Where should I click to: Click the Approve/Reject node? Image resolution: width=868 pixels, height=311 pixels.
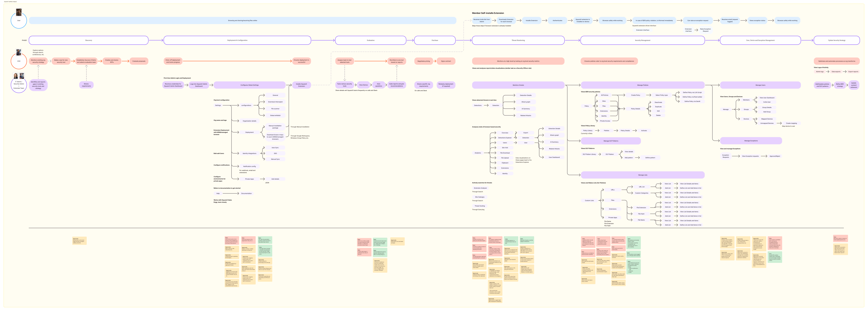775,156
